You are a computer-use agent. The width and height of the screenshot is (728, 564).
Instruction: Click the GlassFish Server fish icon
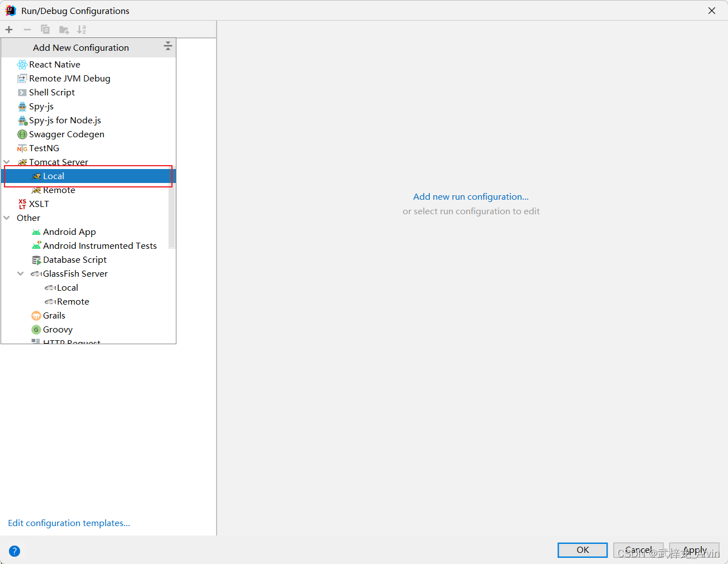click(36, 274)
